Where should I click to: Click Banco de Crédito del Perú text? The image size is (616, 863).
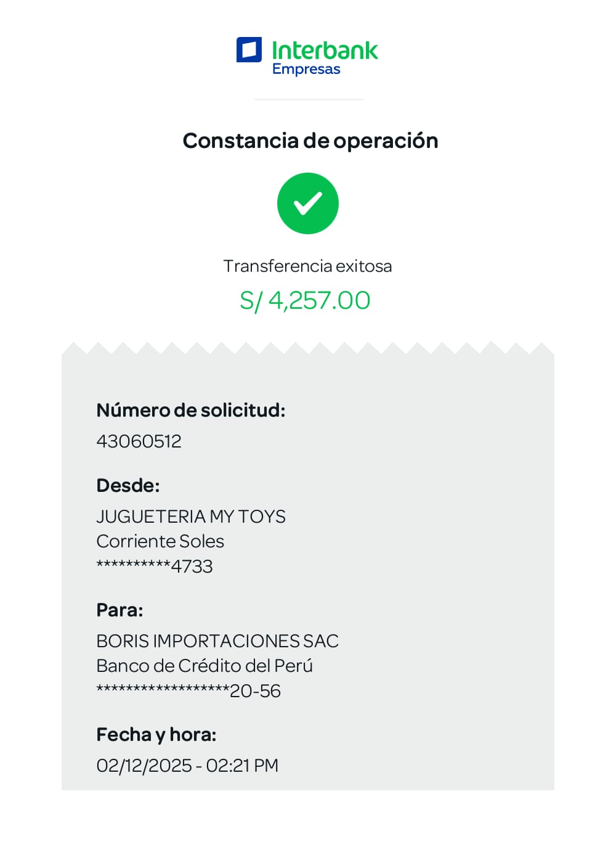[205, 666]
